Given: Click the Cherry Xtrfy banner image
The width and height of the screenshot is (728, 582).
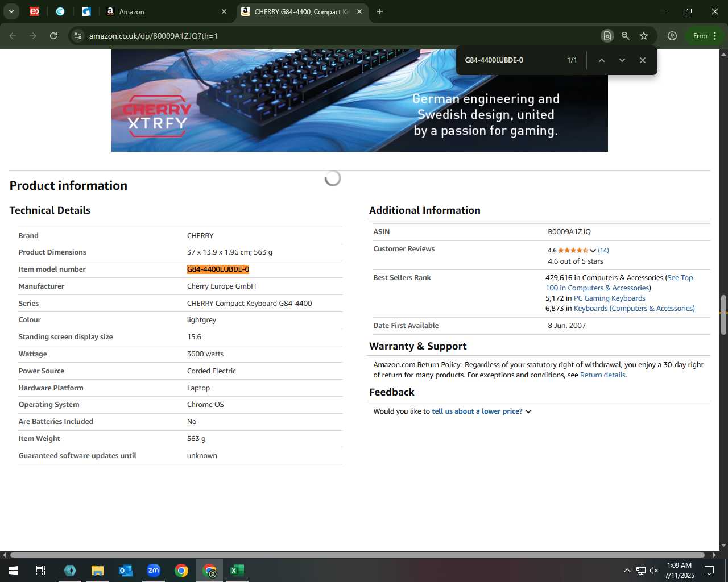Looking at the screenshot, I should coord(359,101).
